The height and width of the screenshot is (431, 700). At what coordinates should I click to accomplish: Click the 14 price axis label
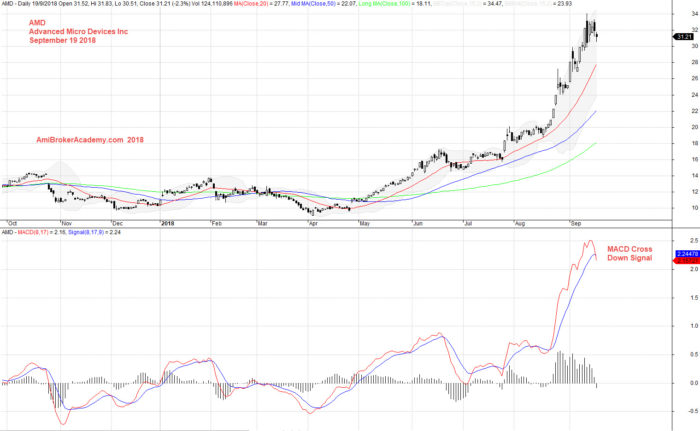pyautogui.click(x=695, y=176)
